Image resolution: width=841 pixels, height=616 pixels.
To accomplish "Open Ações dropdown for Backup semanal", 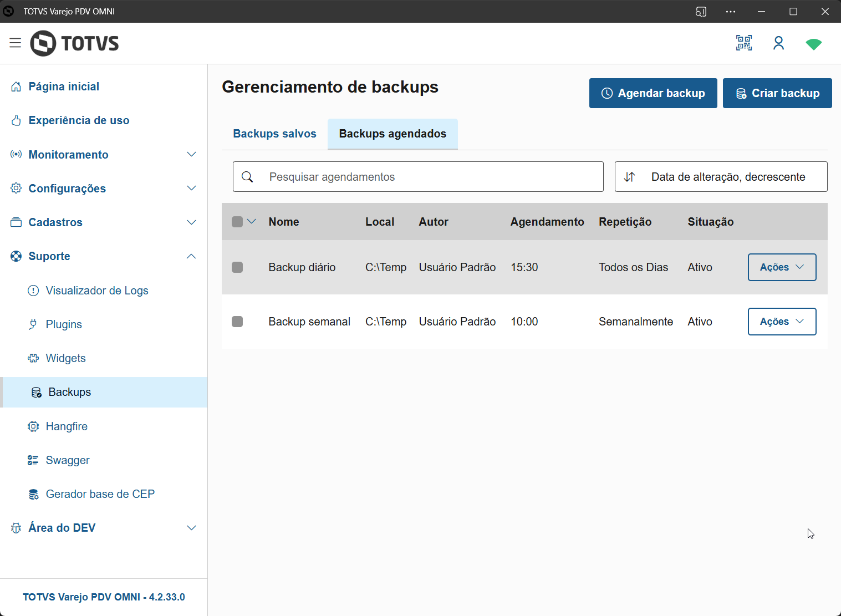I will [782, 322].
